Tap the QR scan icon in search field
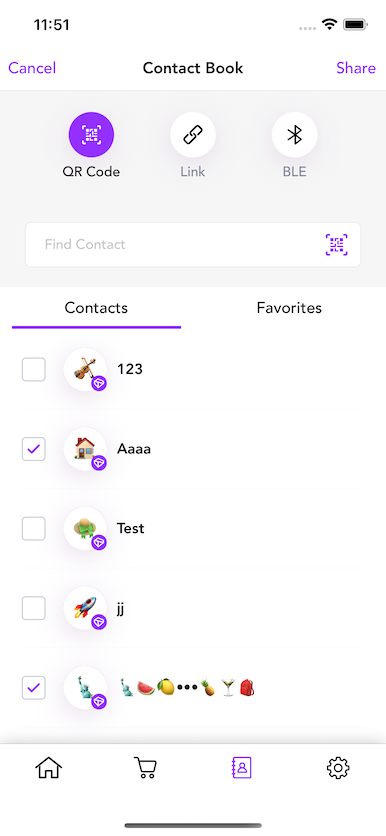This screenshot has width=386, height=836. click(336, 245)
